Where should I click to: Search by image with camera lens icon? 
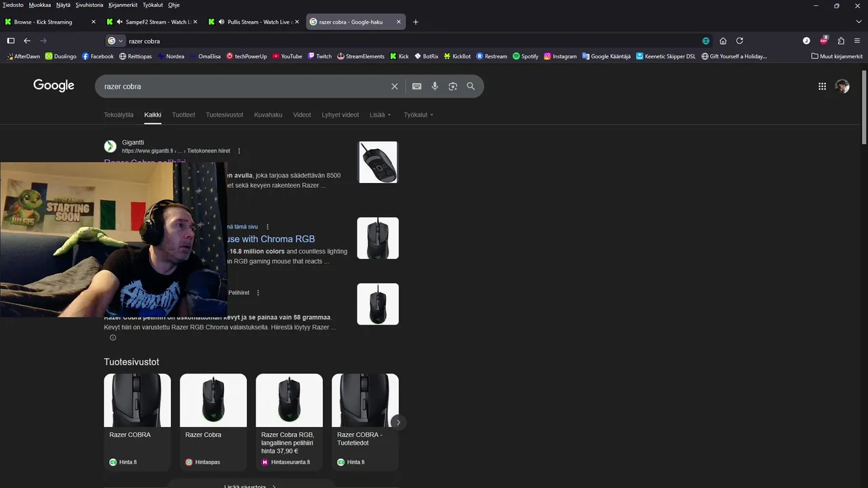(452, 86)
